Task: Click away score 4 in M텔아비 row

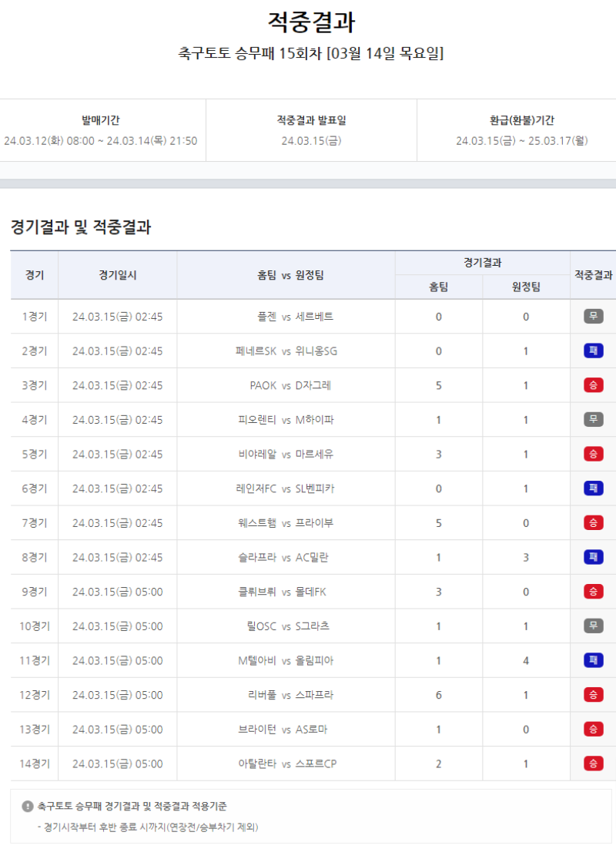Action: 526,660
